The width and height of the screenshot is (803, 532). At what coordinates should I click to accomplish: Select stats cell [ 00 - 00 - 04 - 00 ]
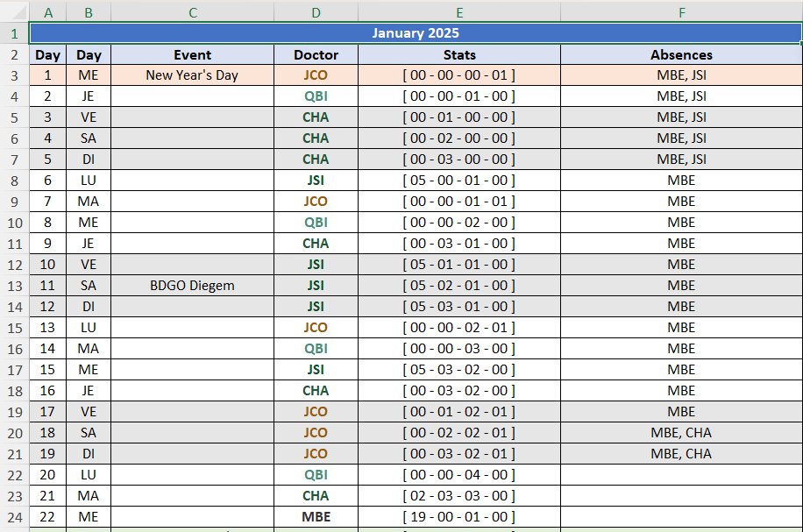(x=459, y=475)
